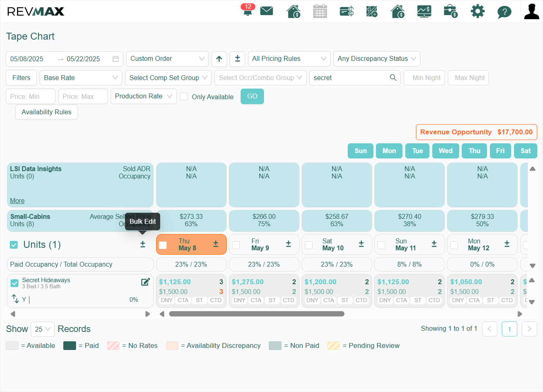The width and height of the screenshot is (543, 392).
Task: Click the edit icon for Secret Hideaways
Action: (x=145, y=282)
